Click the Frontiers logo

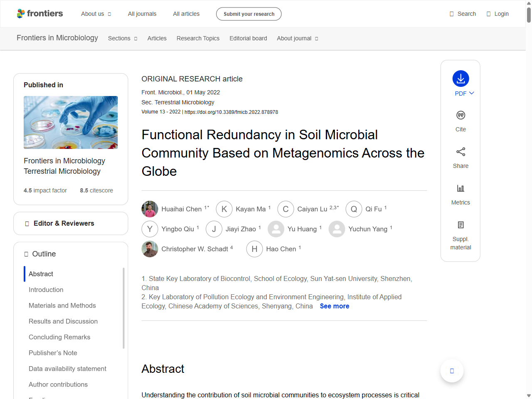point(40,13)
